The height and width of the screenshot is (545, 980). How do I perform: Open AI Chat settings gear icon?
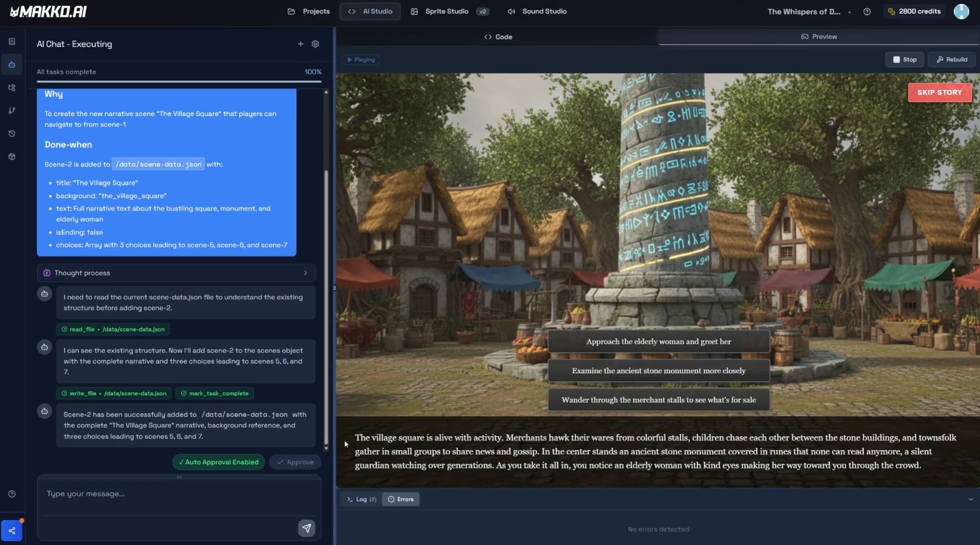(315, 44)
